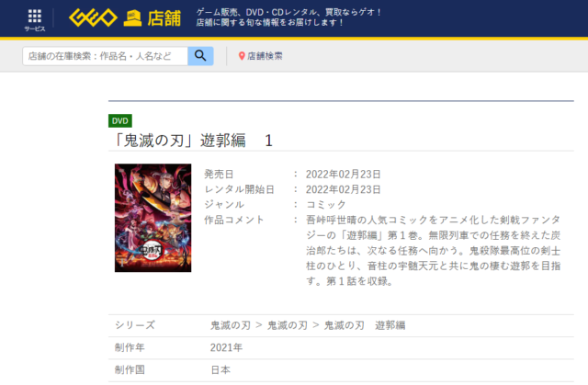Focus the 店舗の在庫検索 search field
Viewport: 588px width, 385px height.
(x=106, y=56)
